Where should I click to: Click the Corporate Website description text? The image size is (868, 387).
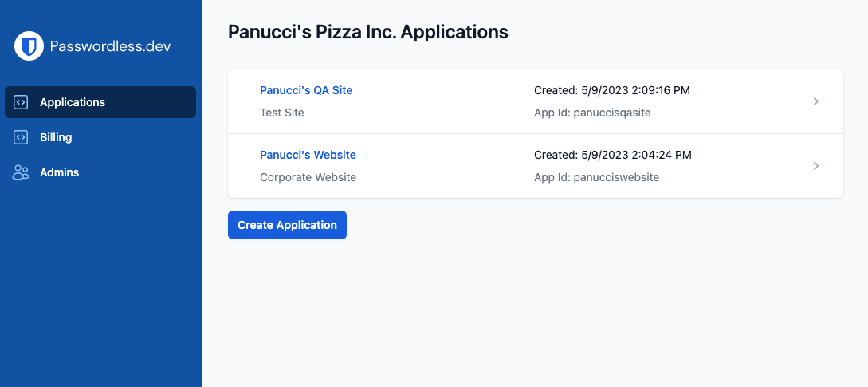[308, 177]
